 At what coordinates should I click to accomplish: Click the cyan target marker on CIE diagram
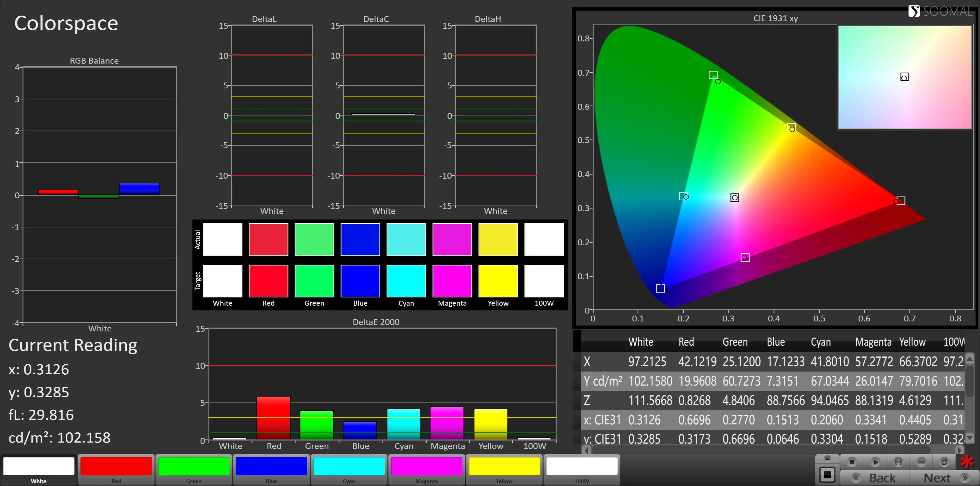tap(684, 196)
